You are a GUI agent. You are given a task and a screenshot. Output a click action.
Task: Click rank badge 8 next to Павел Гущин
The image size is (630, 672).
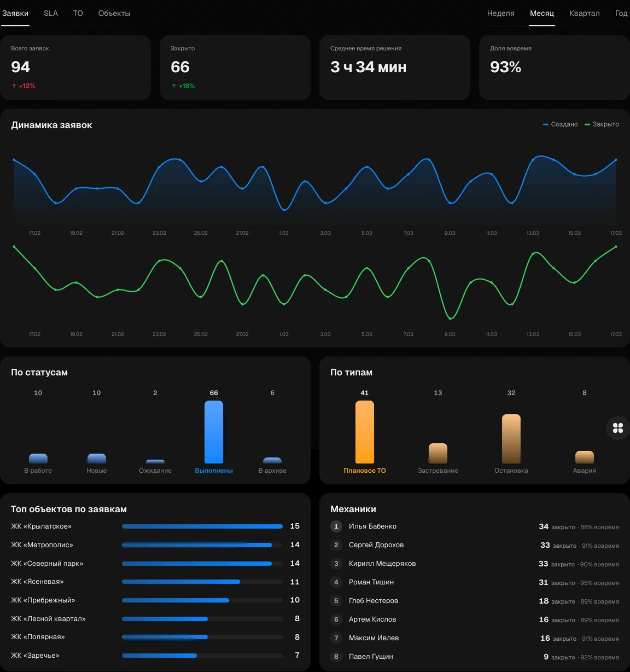pyautogui.click(x=336, y=657)
